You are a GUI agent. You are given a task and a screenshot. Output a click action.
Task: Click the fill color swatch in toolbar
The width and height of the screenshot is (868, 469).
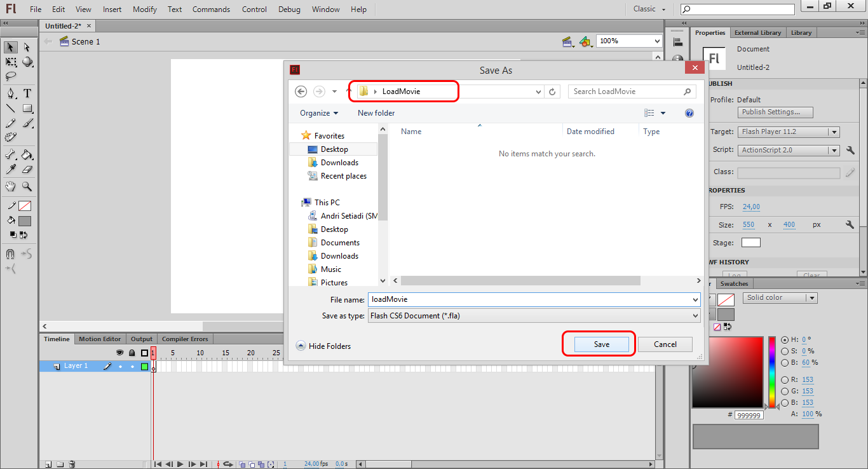pyautogui.click(x=25, y=220)
